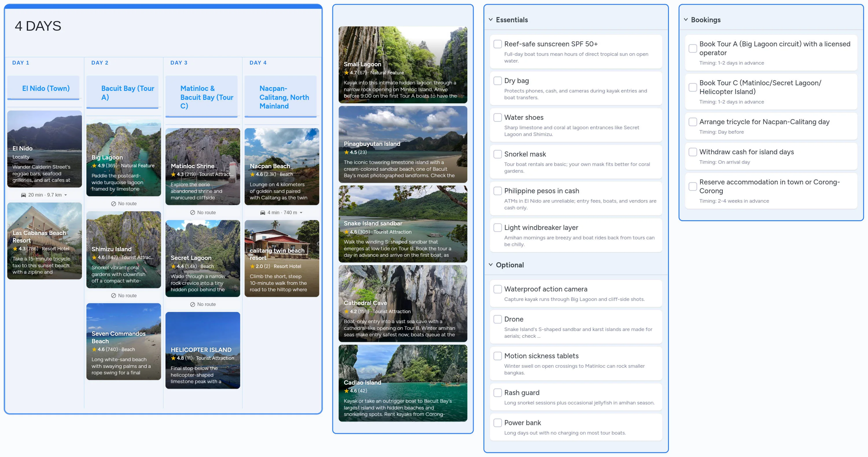Click the car icon beside 20 min route
868x457 pixels.
tap(24, 195)
